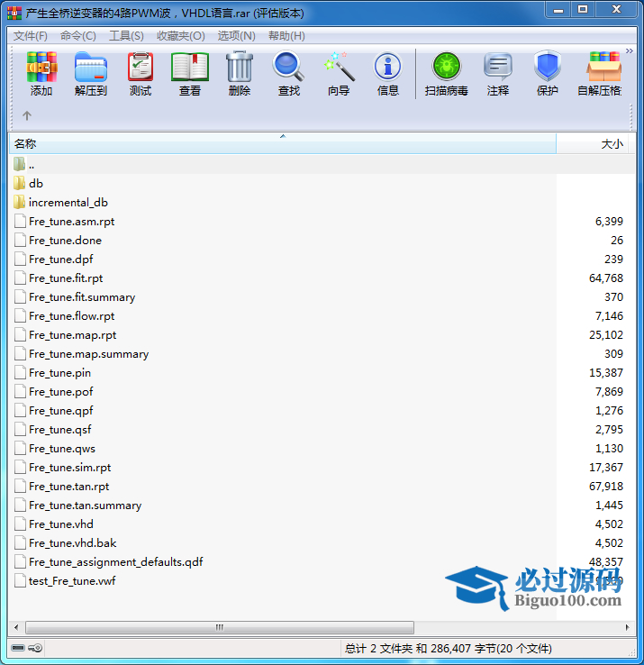Viewport: 644px width, 665px height.
Task: Open the Favorites (收藏夹) menu
Action: (180, 36)
